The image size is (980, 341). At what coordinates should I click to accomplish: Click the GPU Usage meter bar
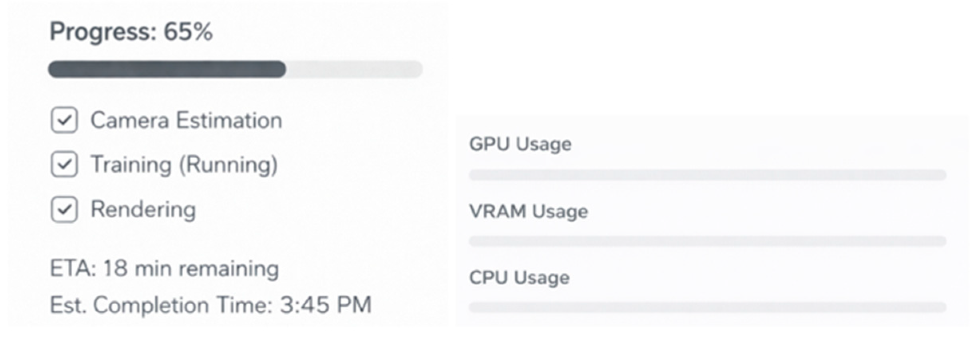point(707,175)
